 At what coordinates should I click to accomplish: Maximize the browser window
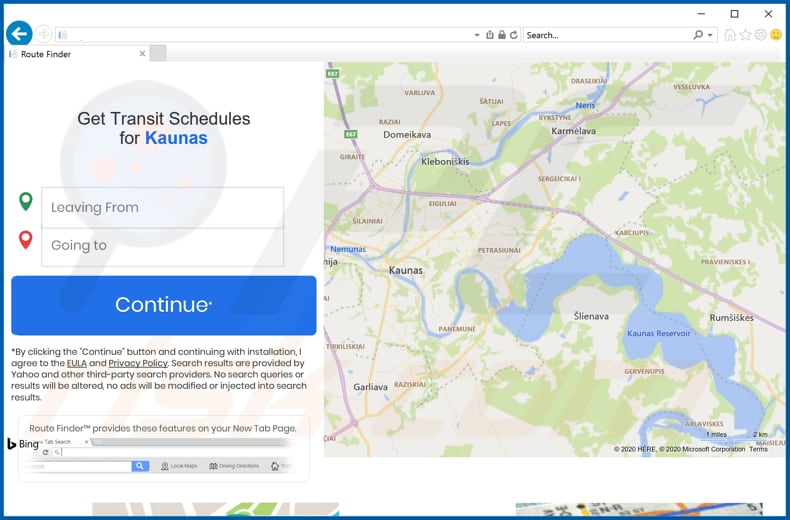point(735,14)
